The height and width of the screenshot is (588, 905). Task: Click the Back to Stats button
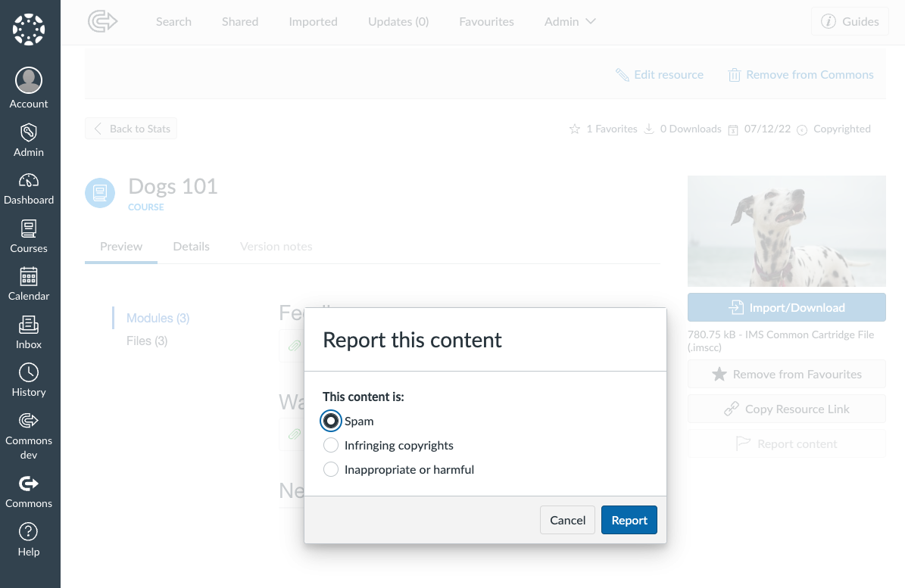(131, 129)
